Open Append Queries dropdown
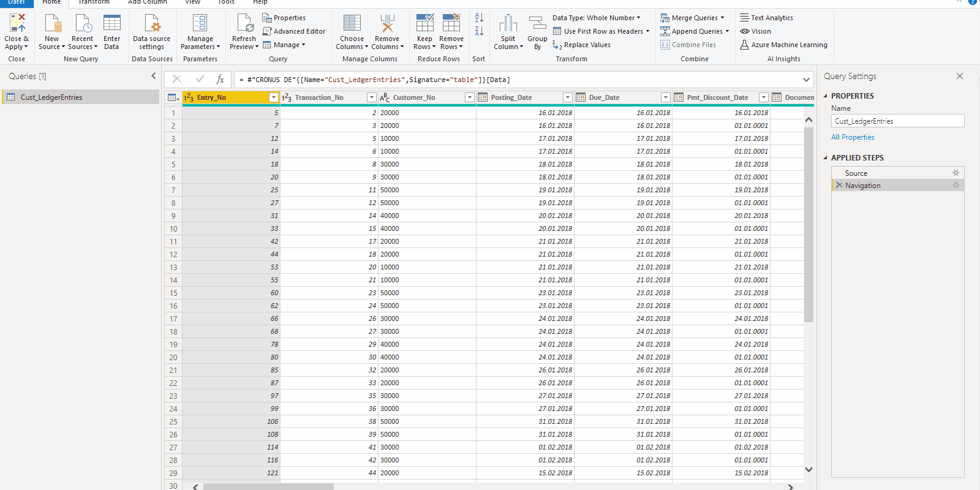 coord(695,31)
